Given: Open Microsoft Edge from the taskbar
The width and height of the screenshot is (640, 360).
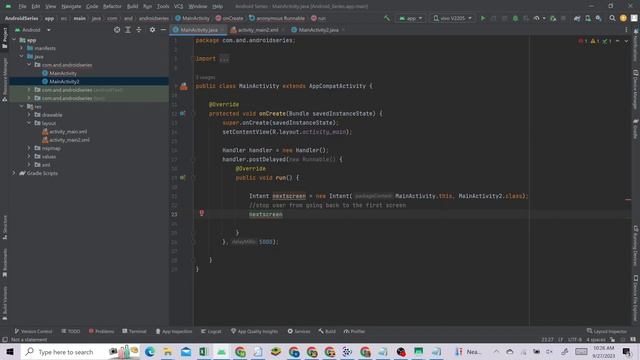Looking at the screenshot, I should coord(150,351).
